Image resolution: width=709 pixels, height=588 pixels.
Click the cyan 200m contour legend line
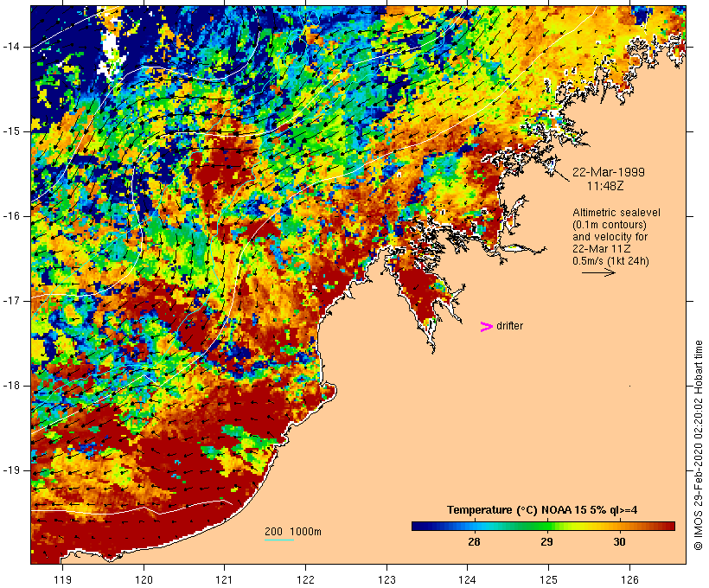coord(279,540)
